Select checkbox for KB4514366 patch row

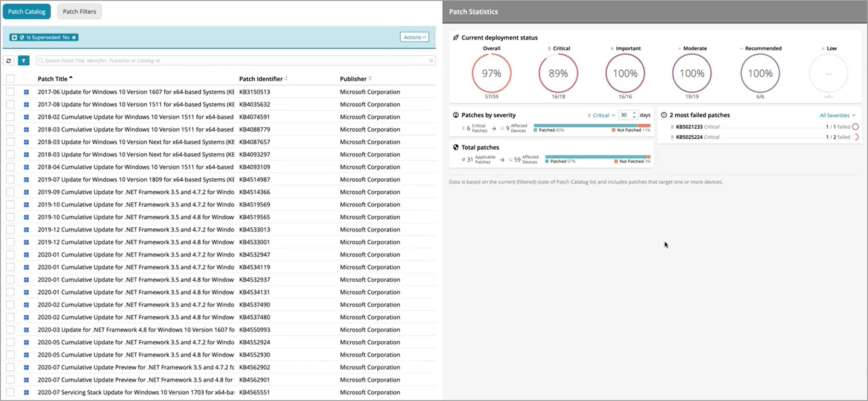tap(11, 192)
